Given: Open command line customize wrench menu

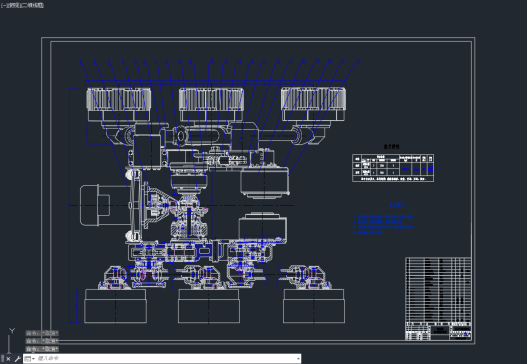Looking at the screenshot, I should coord(17,359).
